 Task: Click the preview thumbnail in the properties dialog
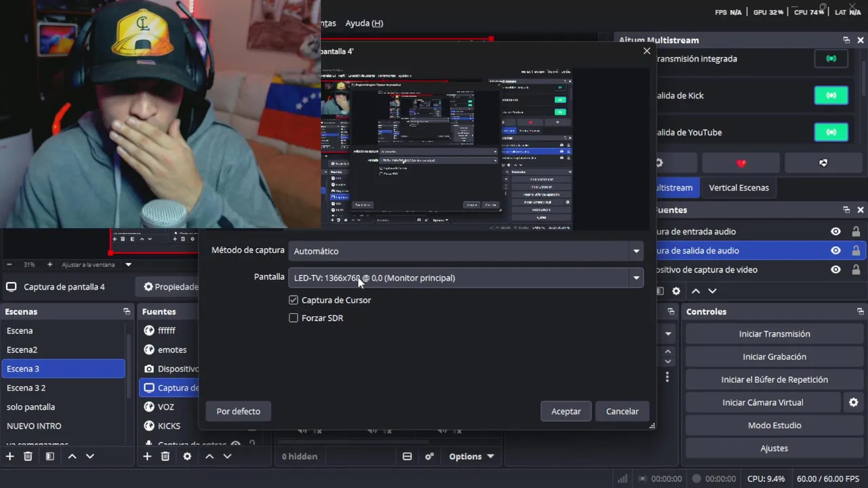[x=446, y=149]
